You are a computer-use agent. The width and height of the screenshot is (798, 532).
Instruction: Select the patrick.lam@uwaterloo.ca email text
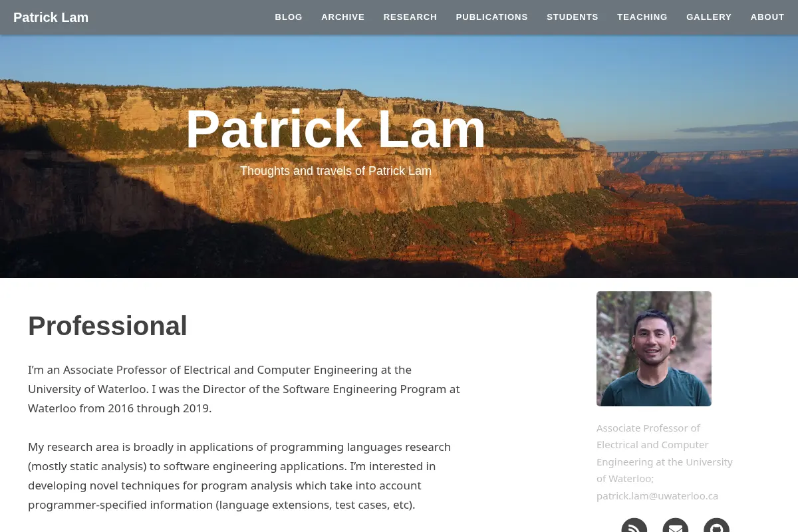657,495
